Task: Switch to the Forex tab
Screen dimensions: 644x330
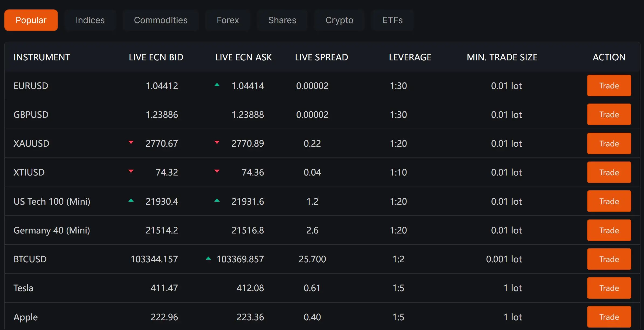Action: tap(228, 20)
